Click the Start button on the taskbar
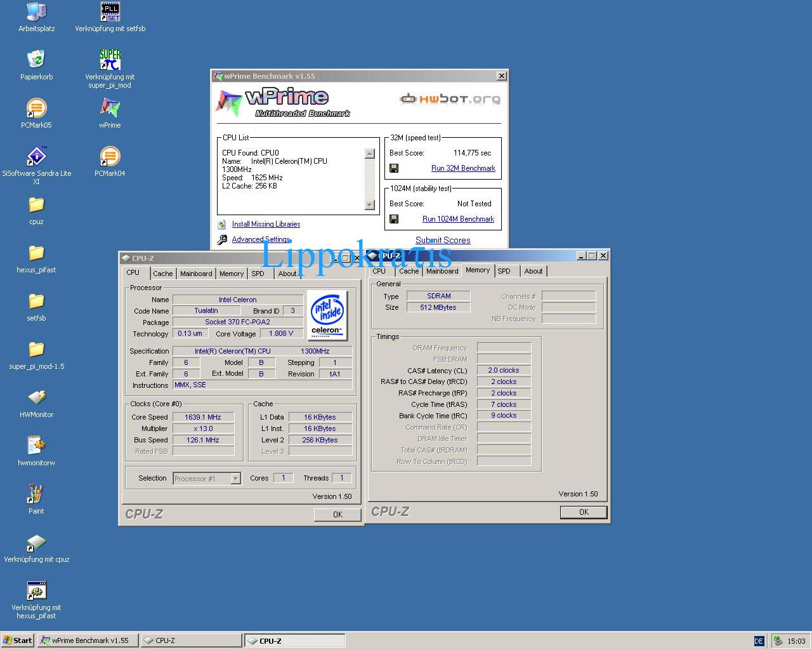The width and height of the screenshot is (812, 650). point(18,640)
